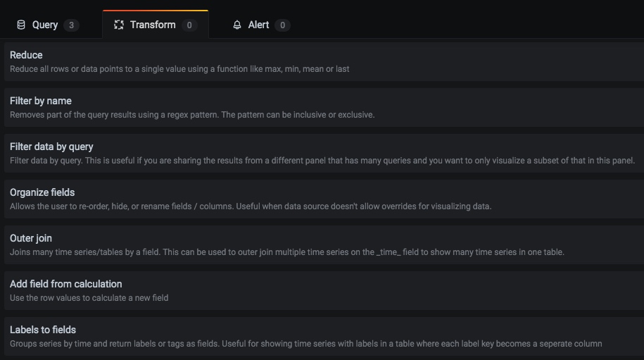Switch to the Alert tab
The image size is (644, 360).
(x=258, y=25)
